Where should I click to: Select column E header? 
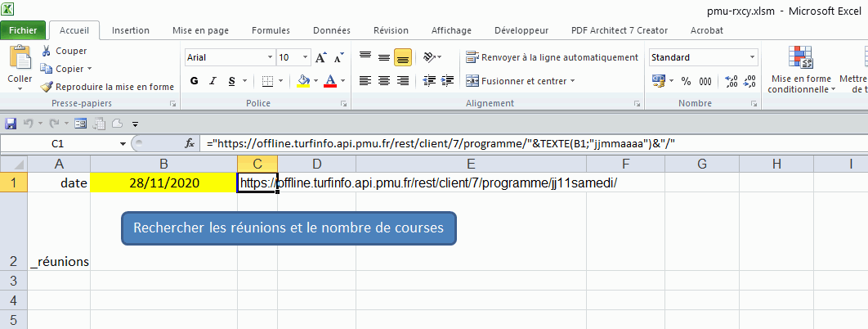click(471, 164)
